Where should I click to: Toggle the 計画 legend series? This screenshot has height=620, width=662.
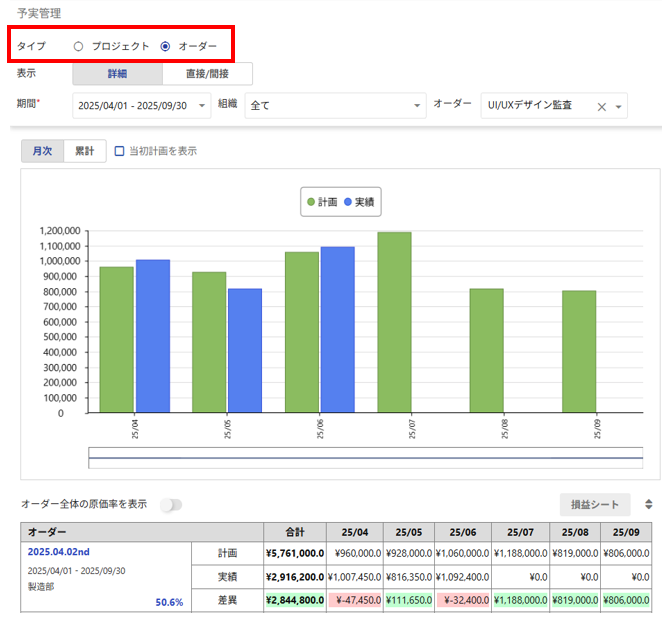click(x=323, y=202)
